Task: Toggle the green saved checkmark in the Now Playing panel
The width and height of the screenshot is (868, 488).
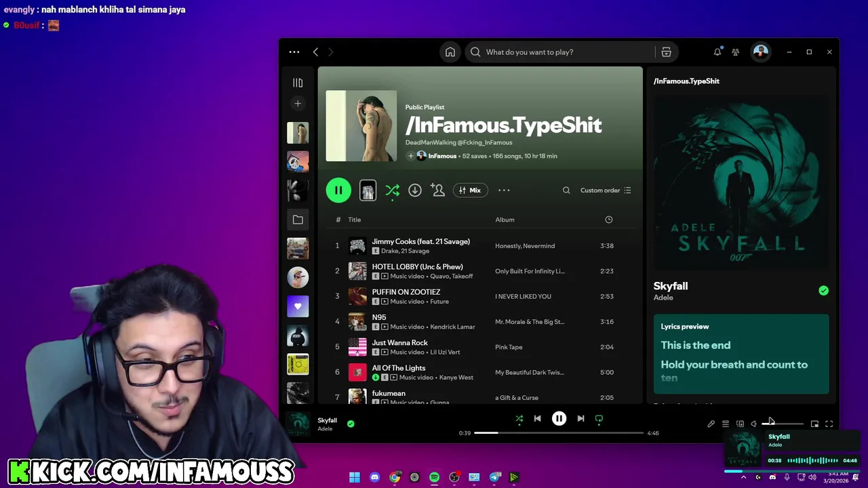Action: pyautogui.click(x=823, y=291)
